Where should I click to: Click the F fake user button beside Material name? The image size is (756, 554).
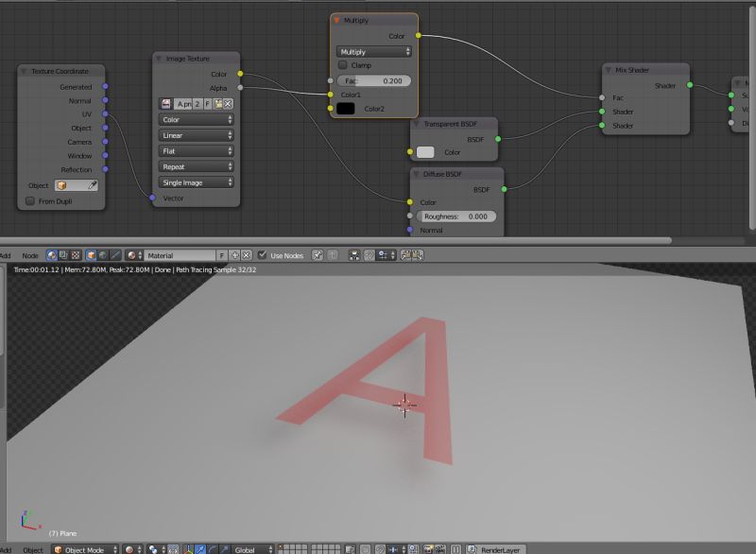click(223, 255)
